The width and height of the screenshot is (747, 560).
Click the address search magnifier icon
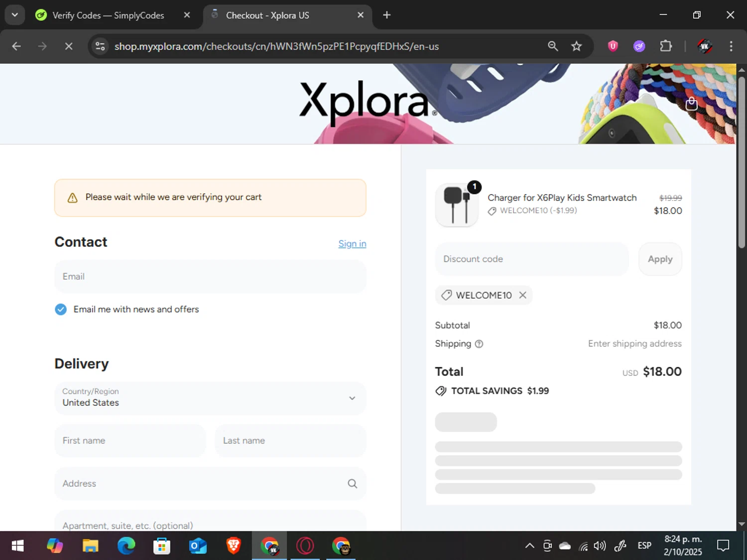[x=352, y=484]
